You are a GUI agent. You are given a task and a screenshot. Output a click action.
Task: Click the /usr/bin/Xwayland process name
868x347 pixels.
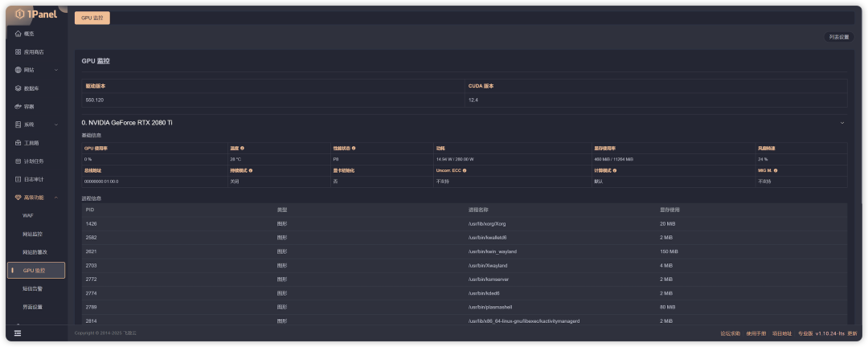(488, 266)
